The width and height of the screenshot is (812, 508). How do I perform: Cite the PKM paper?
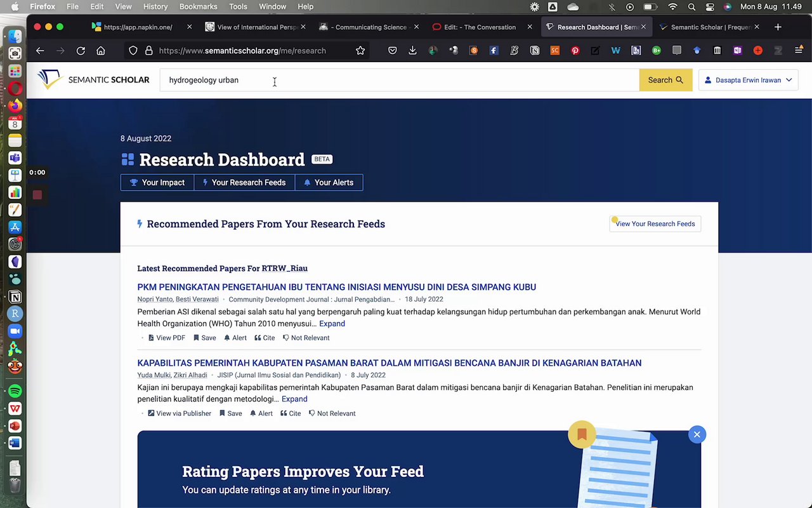[265, 338]
